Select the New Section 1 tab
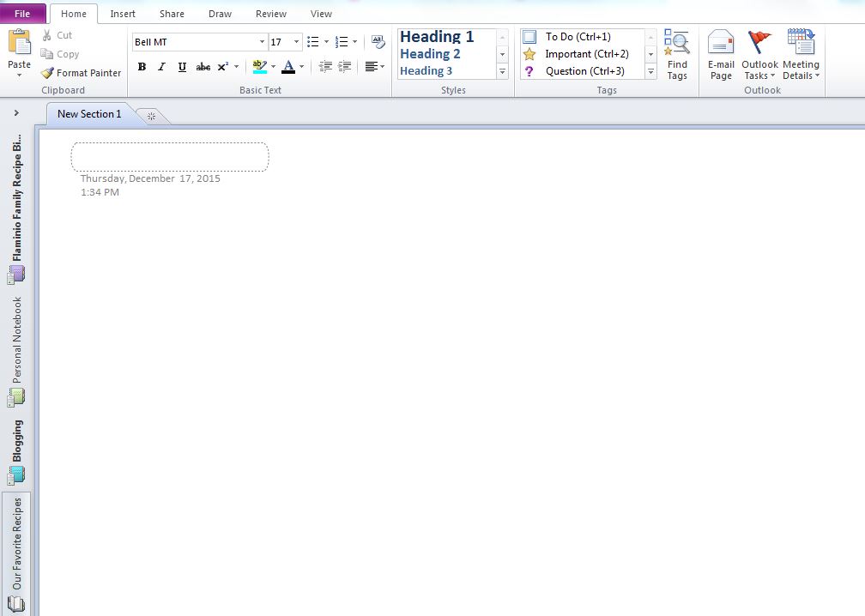865x616 pixels. pos(89,114)
